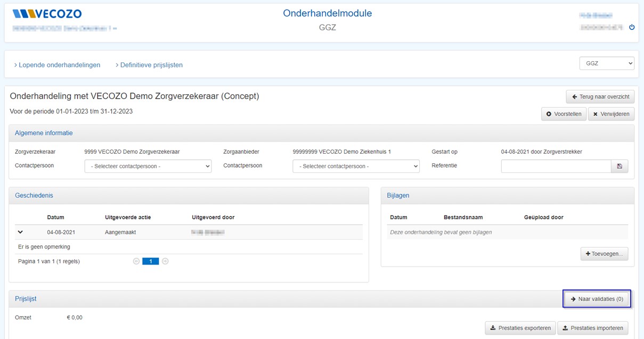Select page 1 in Geschiedenis pager
The image size is (644, 339).
click(x=151, y=261)
